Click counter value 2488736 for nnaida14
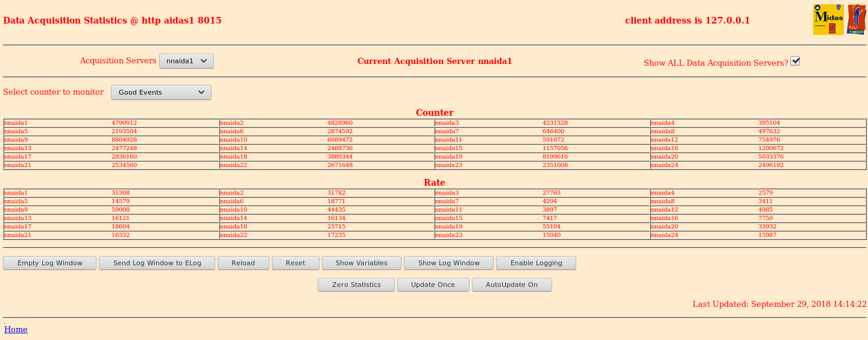 pos(340,148)
